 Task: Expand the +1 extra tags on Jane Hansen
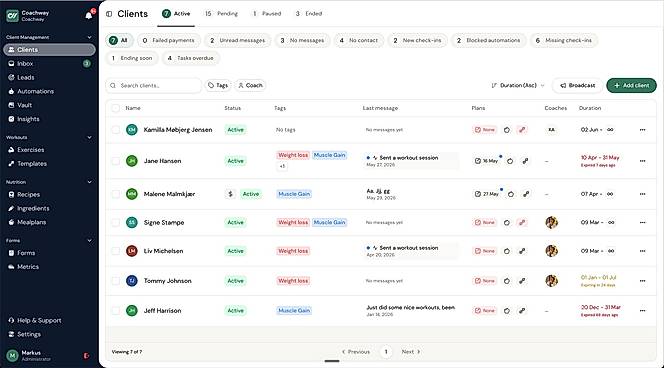pos(282,166)
